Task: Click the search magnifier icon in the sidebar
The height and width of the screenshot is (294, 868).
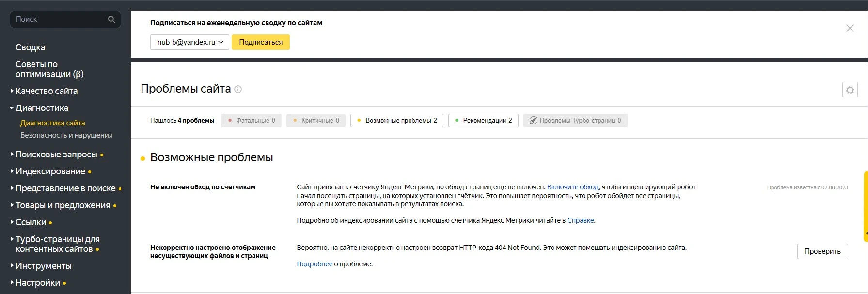Action: coord(111,19)
